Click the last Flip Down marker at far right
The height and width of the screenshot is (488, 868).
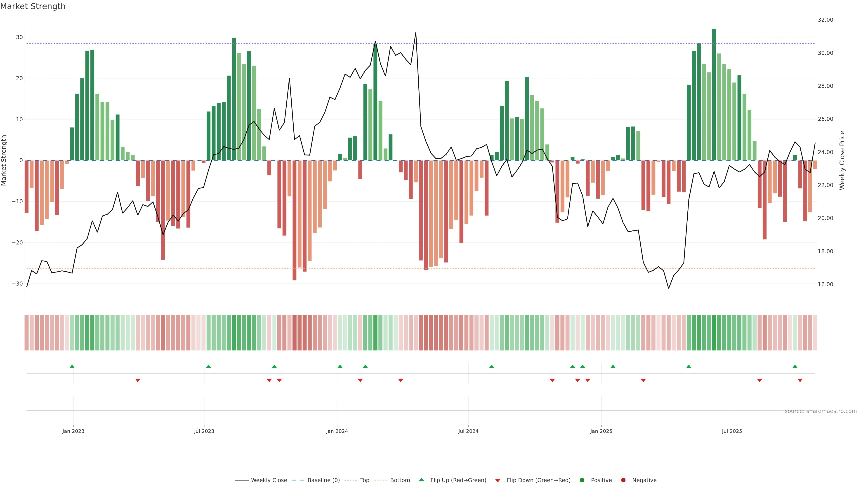click(800, 380)
